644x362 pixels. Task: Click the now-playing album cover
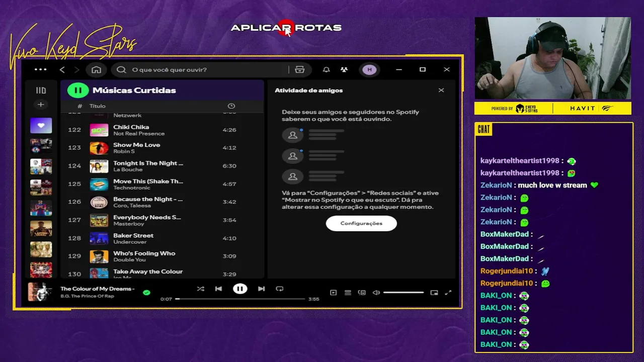point(40,292)
